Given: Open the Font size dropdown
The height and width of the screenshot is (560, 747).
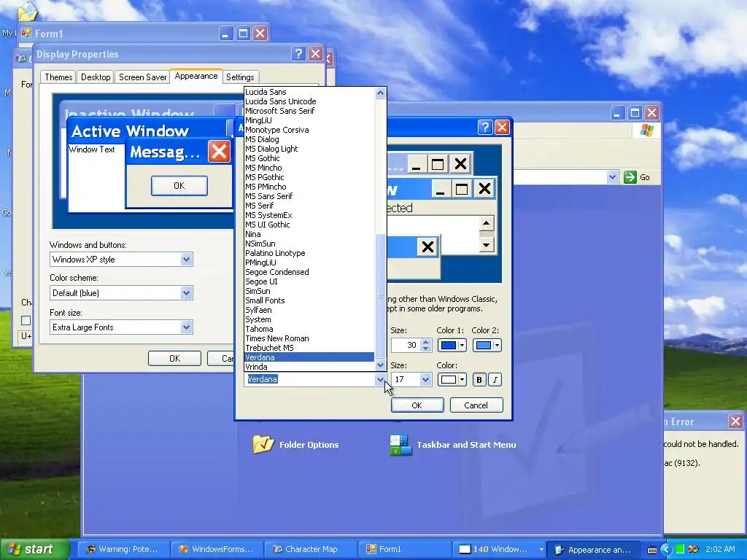Looking at the screenshot, I should 186,327.
